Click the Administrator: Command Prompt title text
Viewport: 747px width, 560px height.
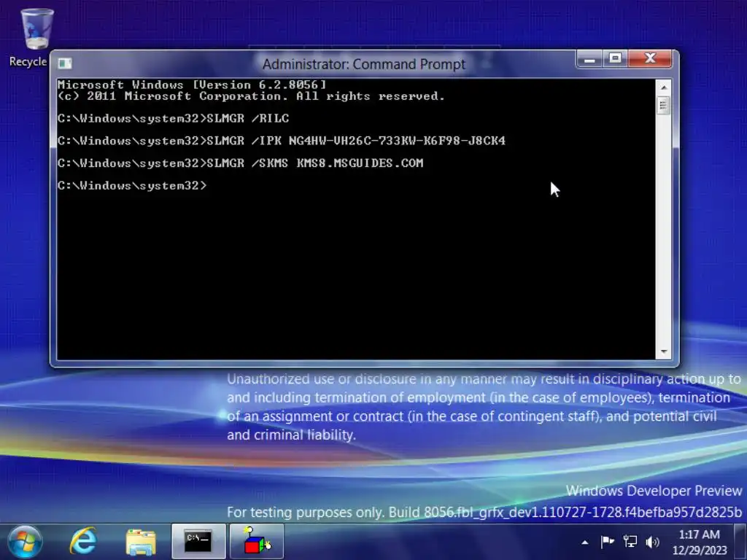coord(364,64)
